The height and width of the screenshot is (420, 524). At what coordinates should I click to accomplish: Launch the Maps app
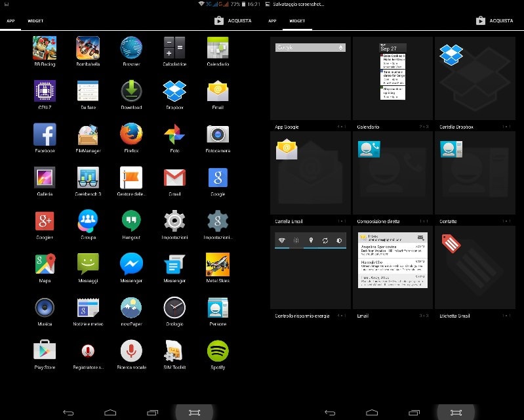[45, 264]
